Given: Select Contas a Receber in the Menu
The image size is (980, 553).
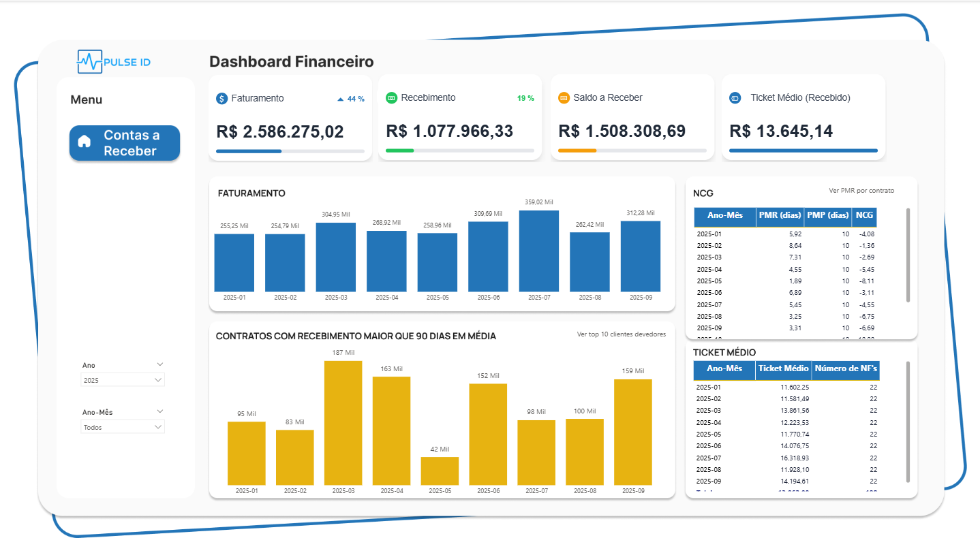Looking at the screenshot, I should [x=124, y=143].
